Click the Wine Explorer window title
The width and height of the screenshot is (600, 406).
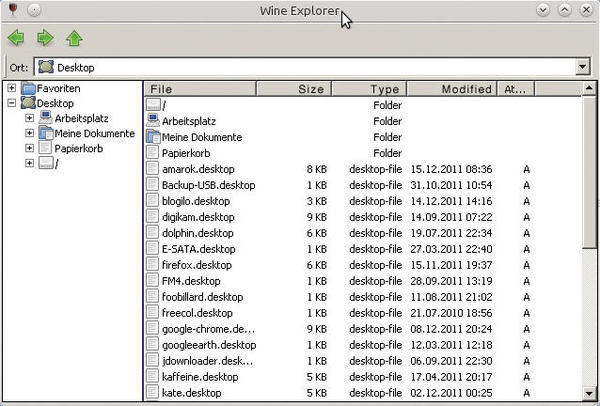click(x=300, y=11)
